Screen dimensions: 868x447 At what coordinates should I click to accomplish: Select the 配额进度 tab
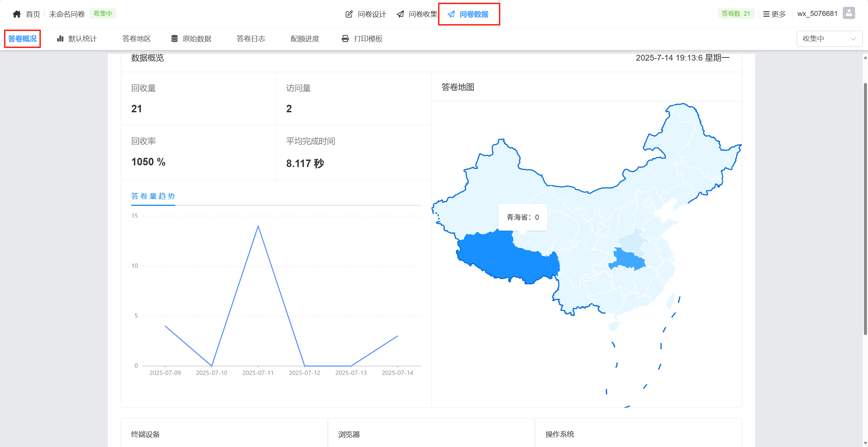[305, 38]
